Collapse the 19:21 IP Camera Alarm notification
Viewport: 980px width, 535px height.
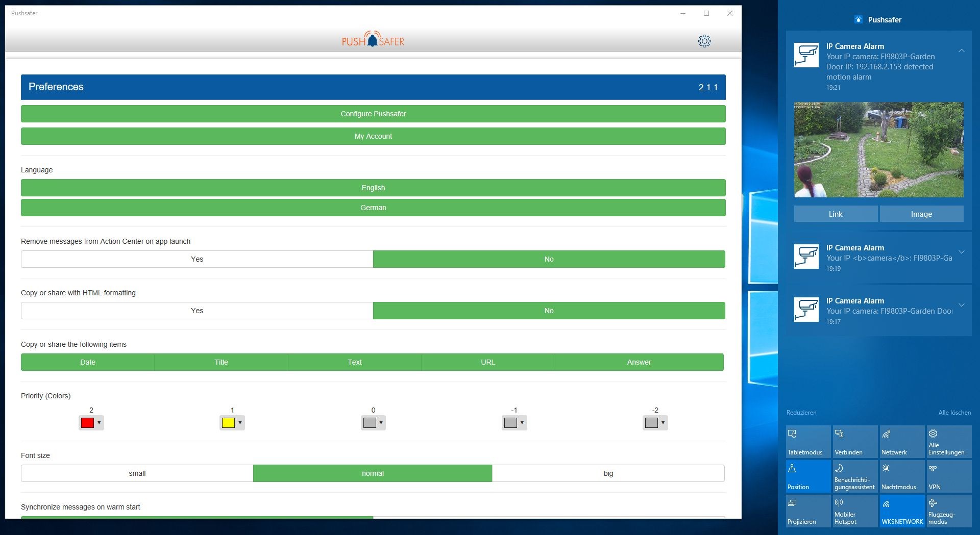click(962, 50)
